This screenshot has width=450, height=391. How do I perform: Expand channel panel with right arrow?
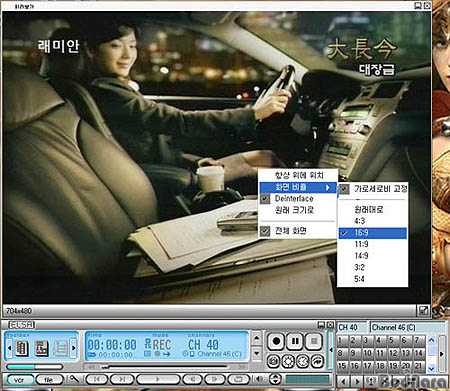(x=442, y=354)
